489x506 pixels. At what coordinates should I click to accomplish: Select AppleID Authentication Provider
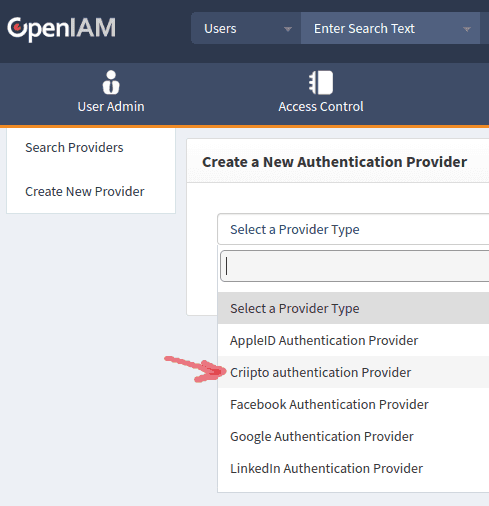[x=353, y=340]
